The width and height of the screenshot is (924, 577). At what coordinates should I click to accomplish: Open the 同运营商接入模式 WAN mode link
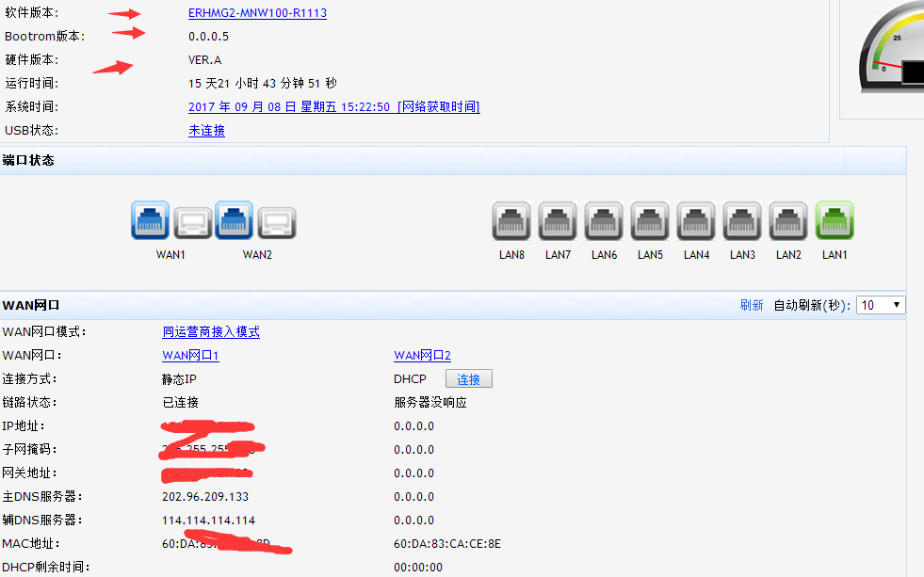tap(211, 332)
